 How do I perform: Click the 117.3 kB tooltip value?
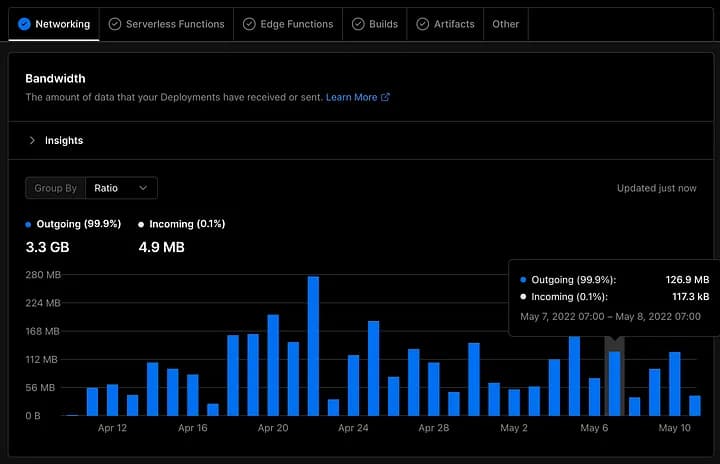click(x=691, y=296)
